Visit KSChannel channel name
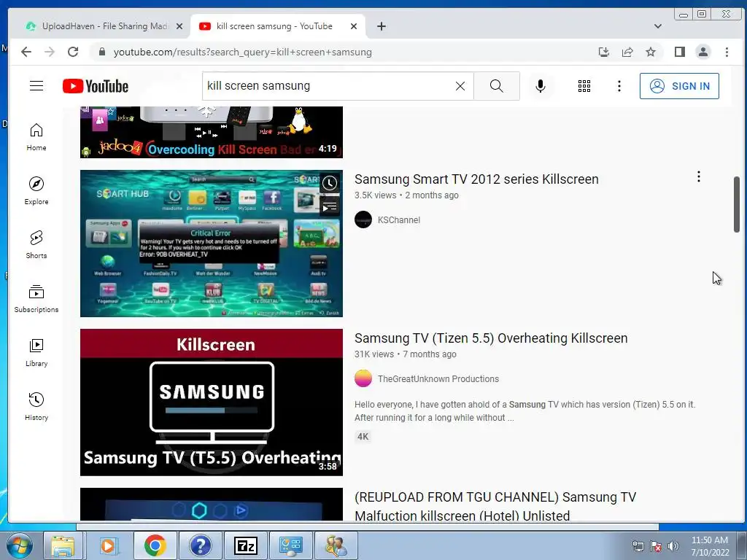Screen dimensions: 747x560 click(x=399, y=220)
